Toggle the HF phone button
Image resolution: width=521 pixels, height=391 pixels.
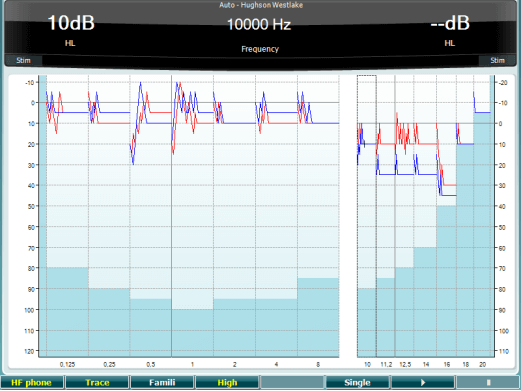[32, 382]
